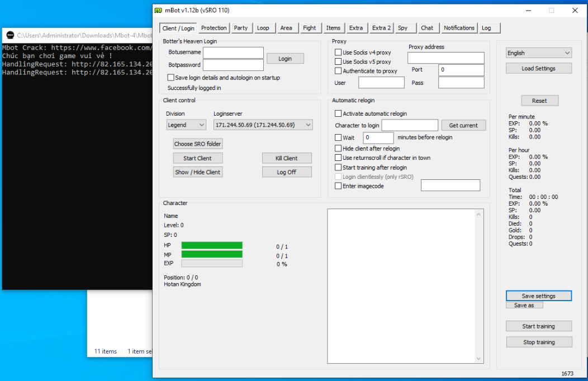Focus the Botpassword input field
The image size is (588, 381).
233,65
